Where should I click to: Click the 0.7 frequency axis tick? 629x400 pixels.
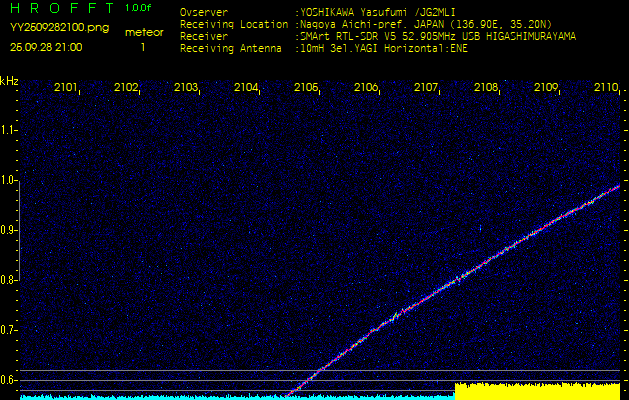pyautogui.click(x=10, y=330)
